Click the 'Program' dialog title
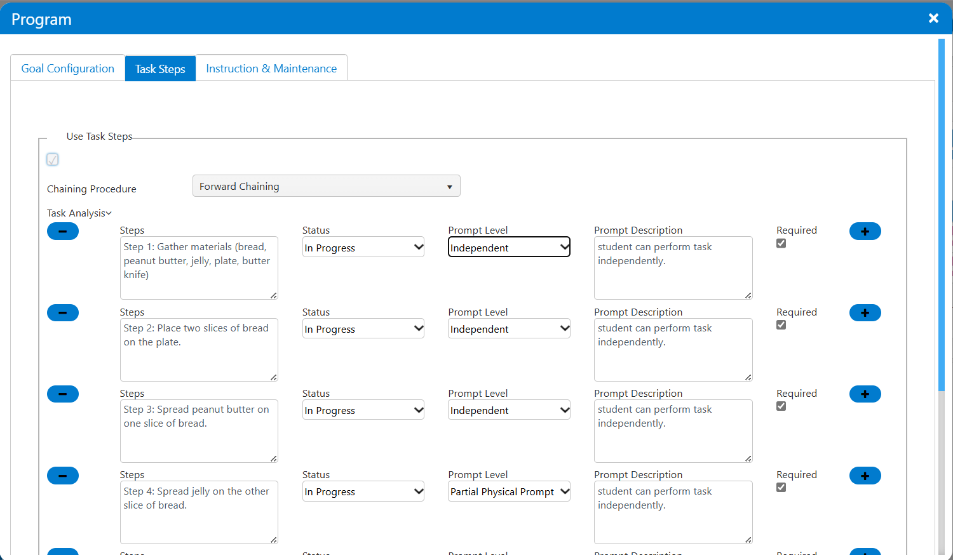This screenshot has height=560, width=953. click(41, 19)
